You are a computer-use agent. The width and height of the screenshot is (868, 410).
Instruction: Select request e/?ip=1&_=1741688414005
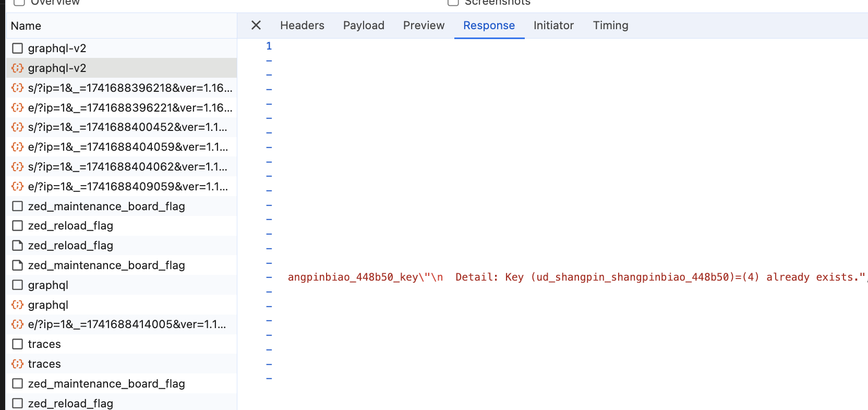(121, 324)
